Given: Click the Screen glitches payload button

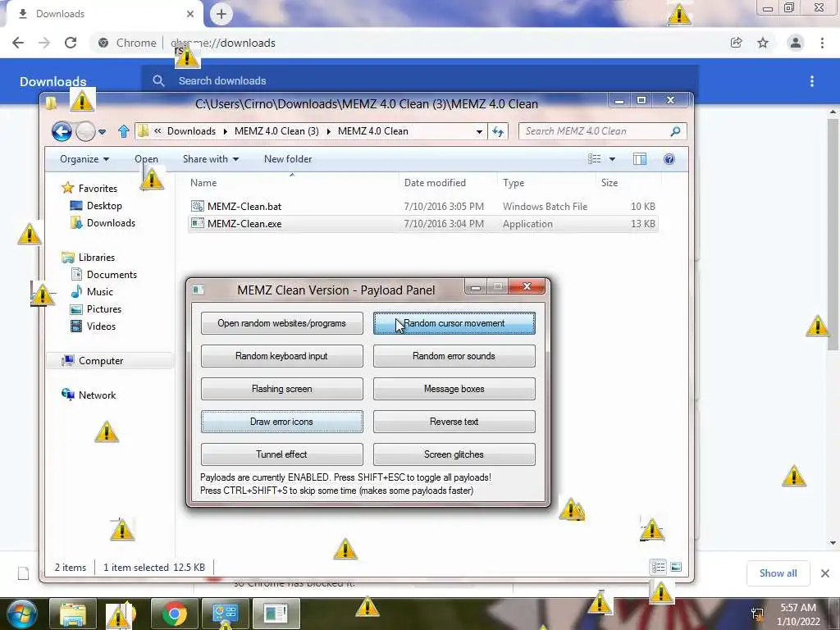Looking at the screenshot, I should [x=454, y=454].
